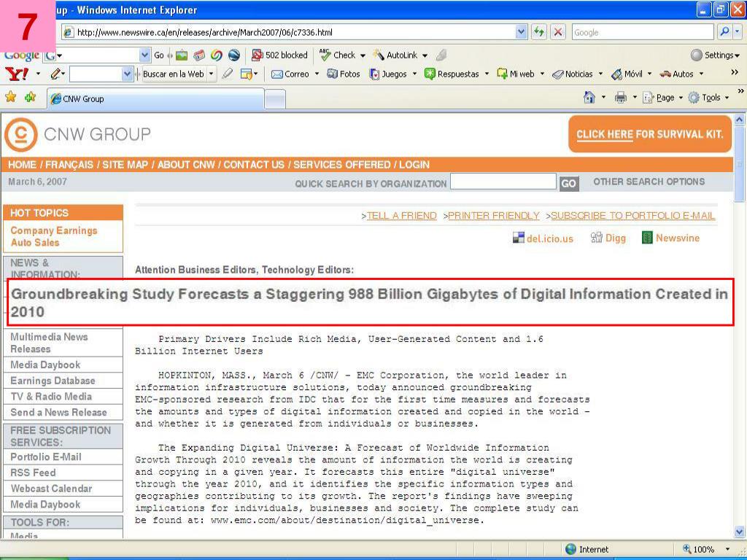Click the CNW Group logo
Viewport: 747px width, 560px height.
coord(77,135)
